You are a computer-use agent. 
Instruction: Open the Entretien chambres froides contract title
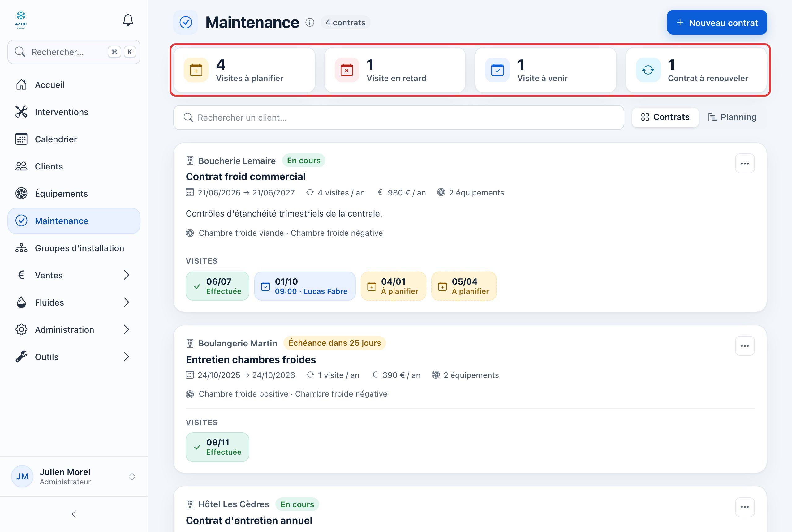click(251, 359)
